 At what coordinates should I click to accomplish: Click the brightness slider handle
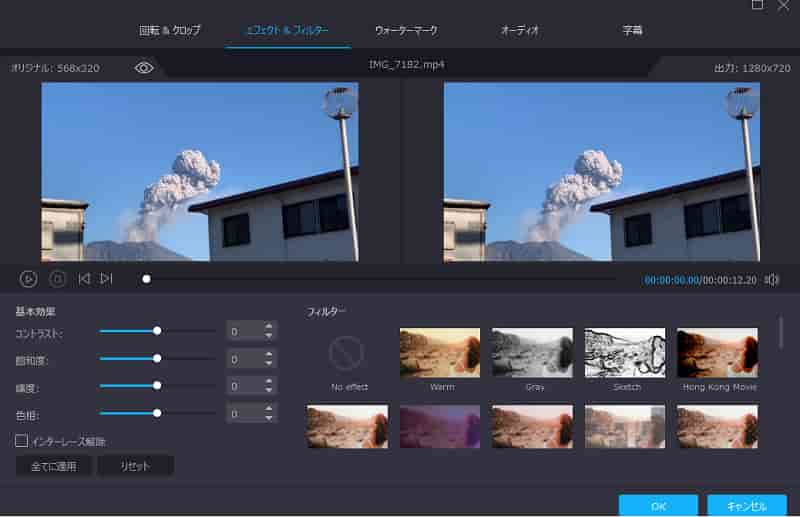pos(157,385)
